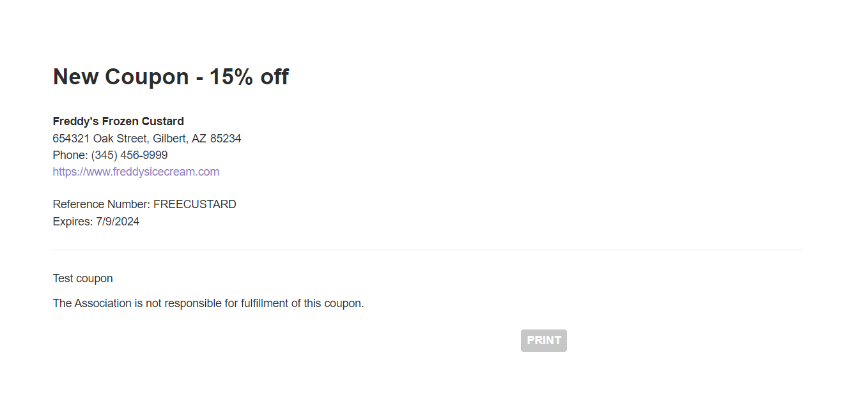
Task: Click the words "New Coupon" in the heading
Action: [121, 77]
